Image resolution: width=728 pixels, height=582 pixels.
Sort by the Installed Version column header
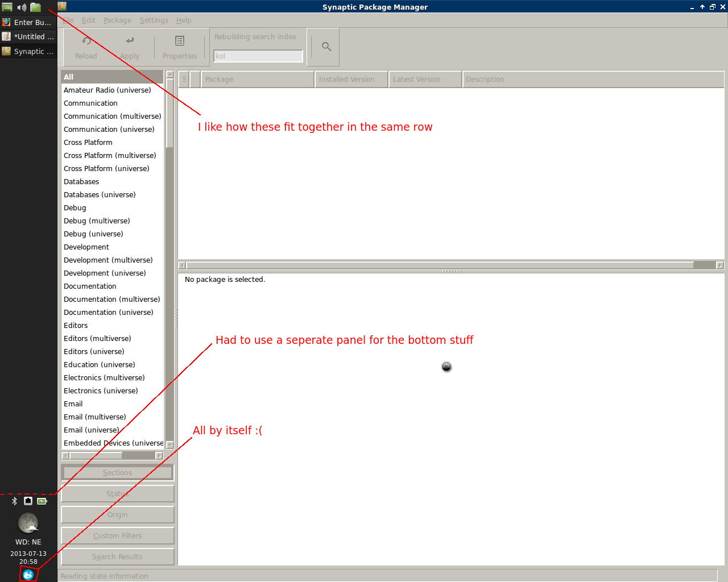tap(351, 80)
